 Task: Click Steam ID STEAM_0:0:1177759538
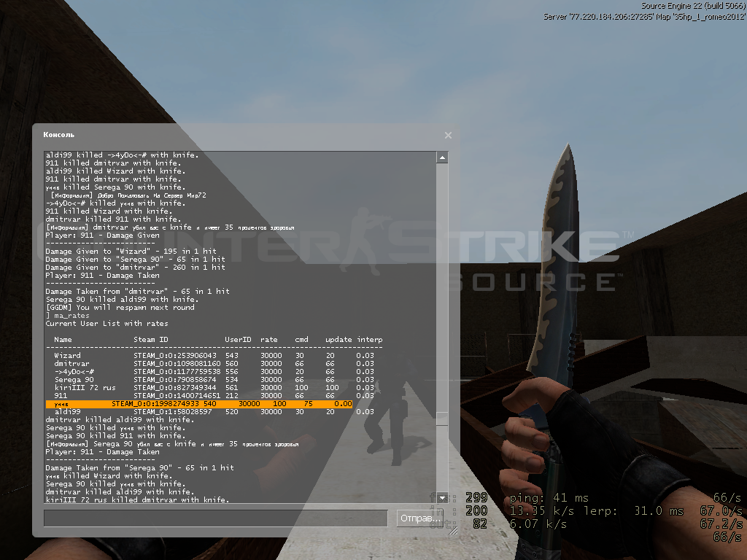177,371
